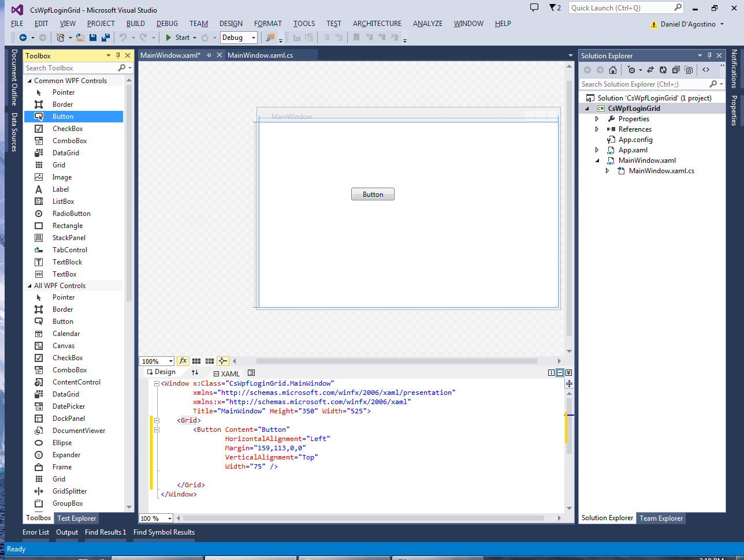Switch to vertical split layout
This screenshot has height=560, width=744.
click(x=551, y=373)
